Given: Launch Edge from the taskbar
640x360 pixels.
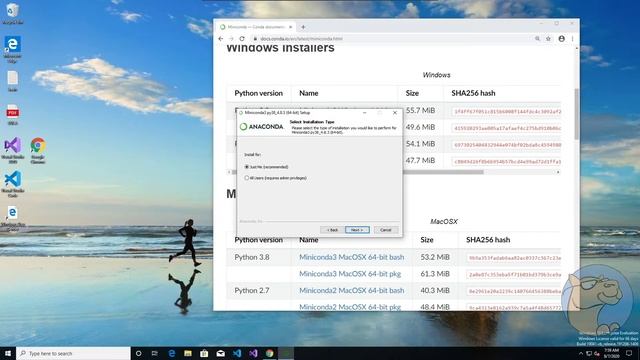Looking at the screenshot, I should (x=171, y=353).
